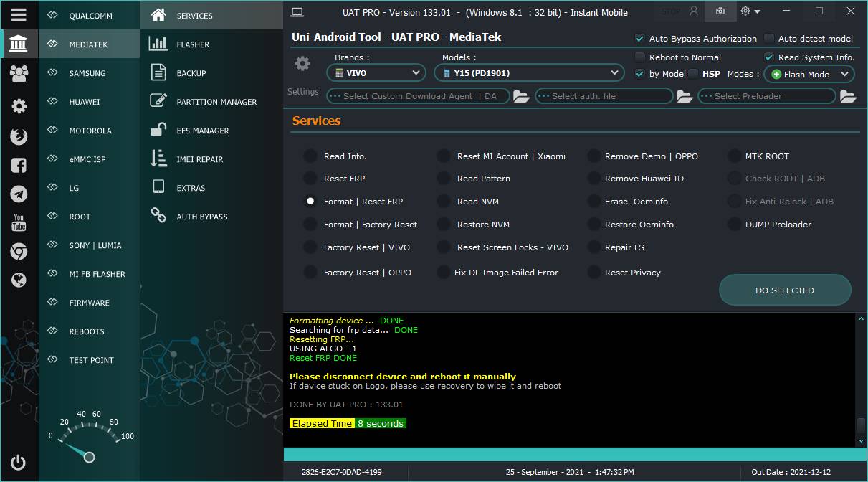Select the Test Point module
The image size is (868, 482).
89,360
